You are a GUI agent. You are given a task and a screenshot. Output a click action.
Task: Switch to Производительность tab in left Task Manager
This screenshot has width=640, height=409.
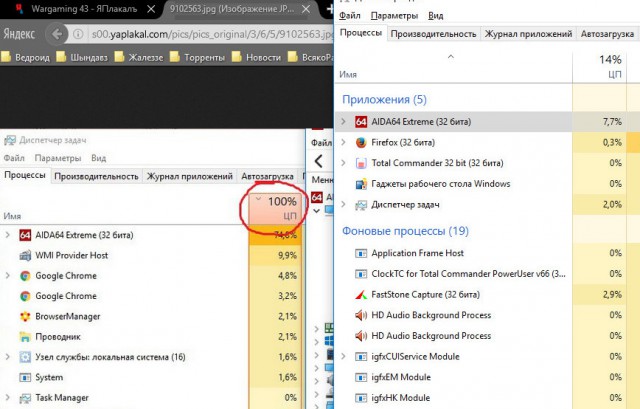point(96,176)
